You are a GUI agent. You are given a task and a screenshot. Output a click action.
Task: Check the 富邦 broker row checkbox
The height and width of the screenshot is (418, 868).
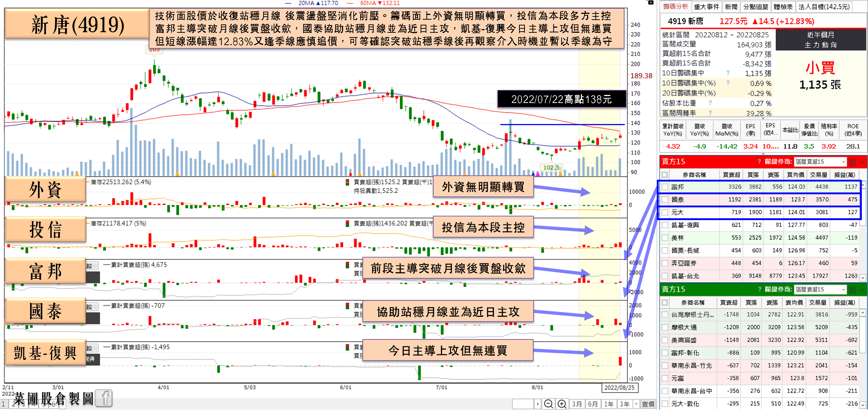665,187
